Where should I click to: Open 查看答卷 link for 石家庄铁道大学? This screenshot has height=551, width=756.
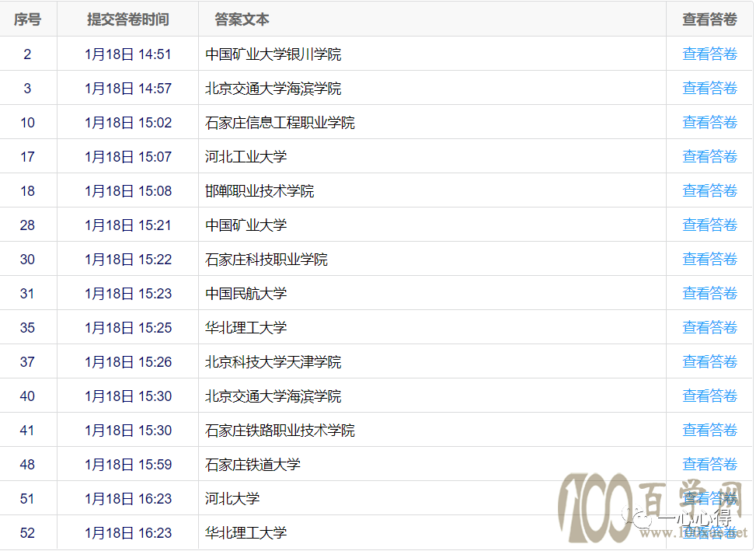click(709, 464)
